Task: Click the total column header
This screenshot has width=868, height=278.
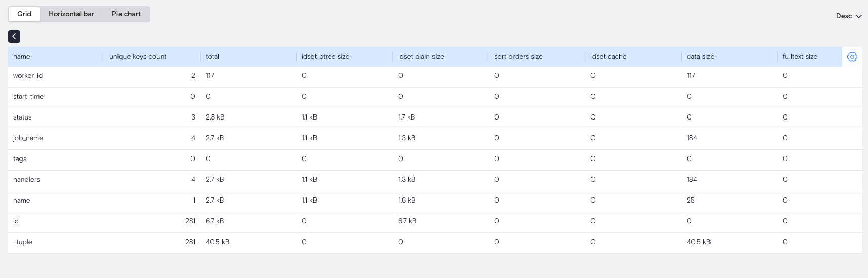Action: pos(213,57)
